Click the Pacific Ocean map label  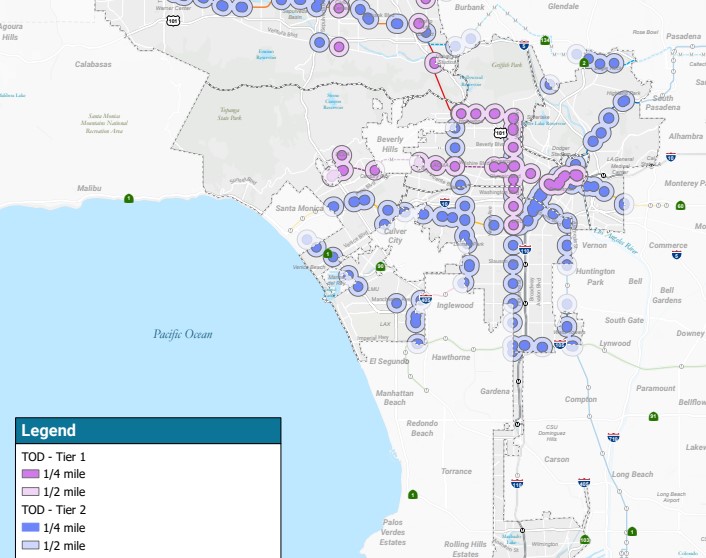184,334
